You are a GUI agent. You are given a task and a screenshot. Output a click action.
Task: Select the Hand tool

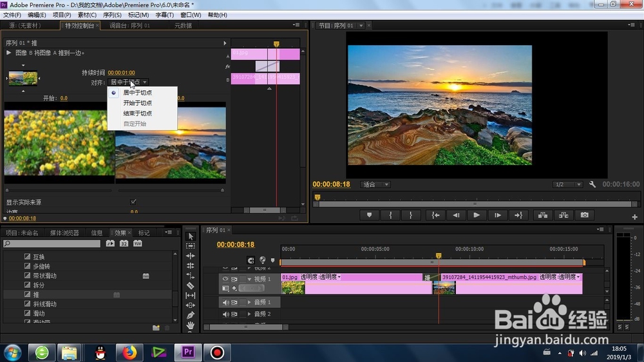point(191,325)
